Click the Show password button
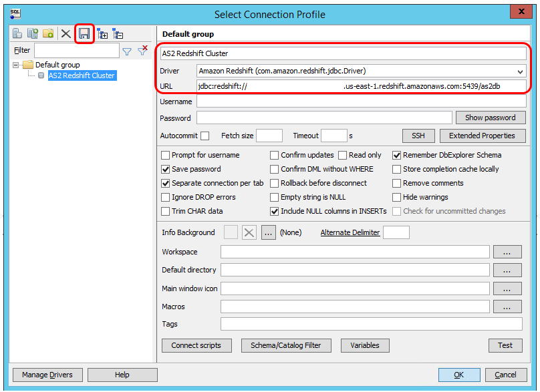540x392 pixels. tap(491, 118)
